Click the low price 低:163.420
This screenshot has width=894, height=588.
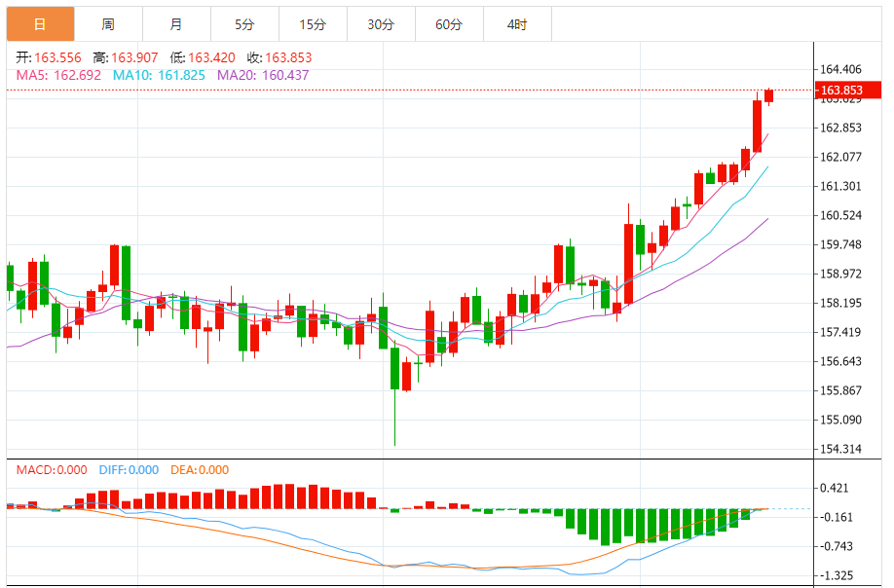(x=203, y=57)
